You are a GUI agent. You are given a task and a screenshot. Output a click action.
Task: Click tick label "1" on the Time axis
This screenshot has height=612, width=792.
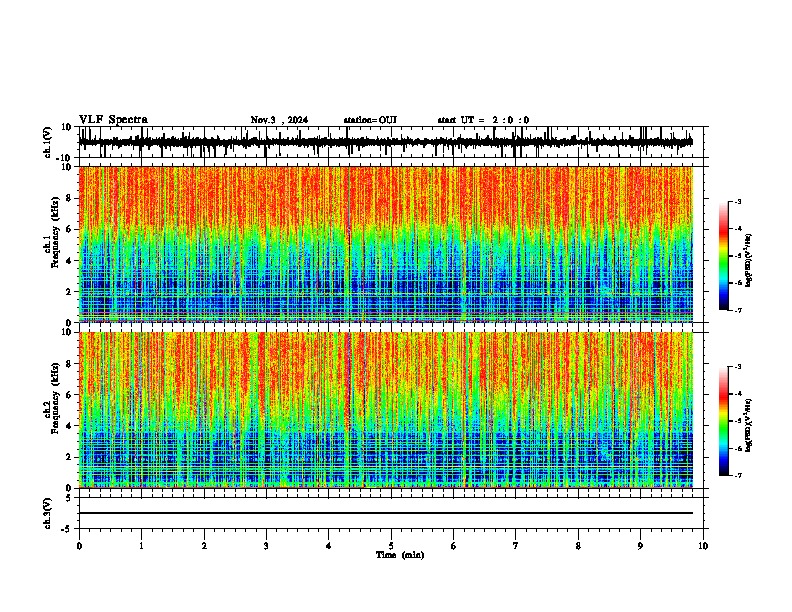click(141, 546)
